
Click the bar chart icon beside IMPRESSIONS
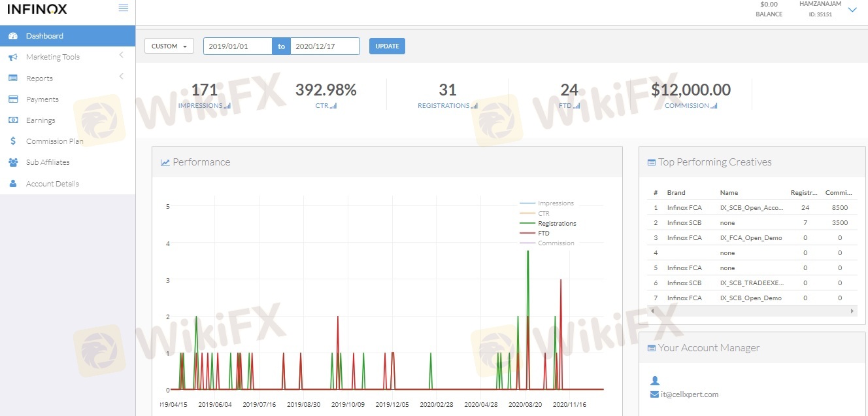click(227, 105)
